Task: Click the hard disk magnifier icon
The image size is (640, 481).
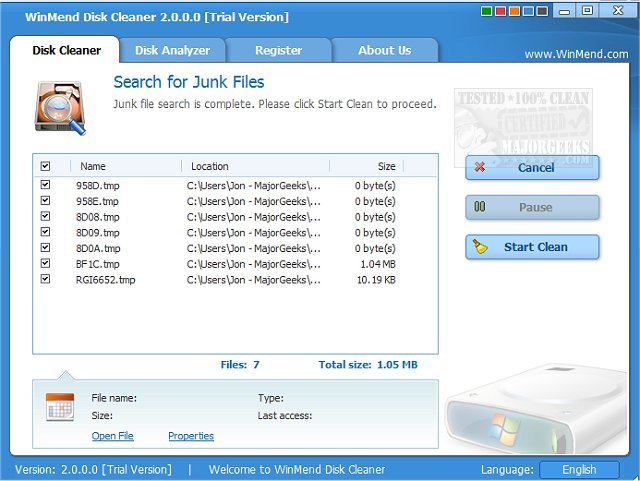Action: pos(60,108)
